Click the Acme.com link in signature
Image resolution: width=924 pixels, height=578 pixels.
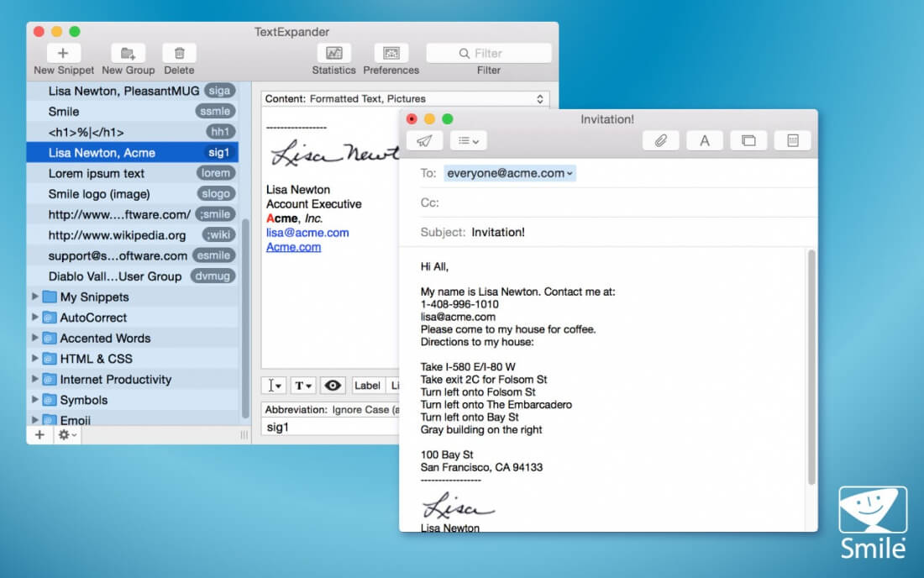click(293, 247)
